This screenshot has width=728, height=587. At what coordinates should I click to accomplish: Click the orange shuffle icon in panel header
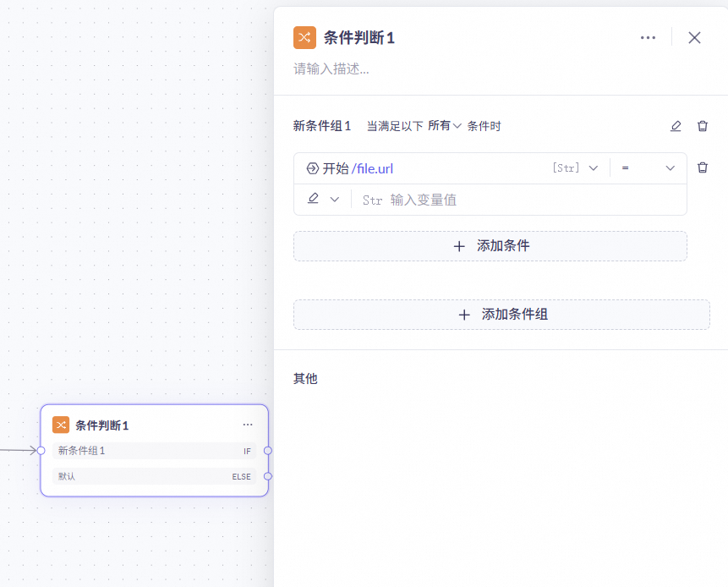tap(304, 37)
